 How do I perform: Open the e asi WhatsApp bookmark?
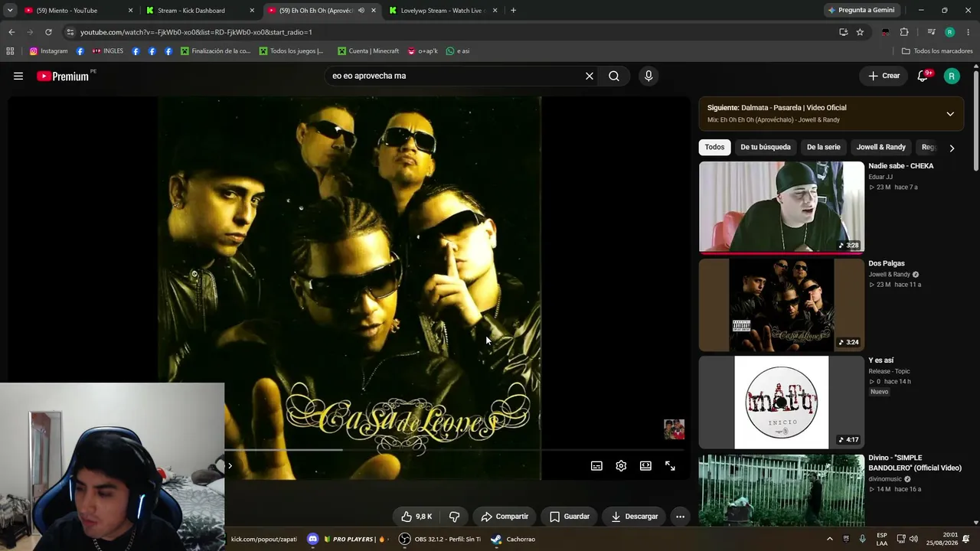tap(458, 51)
